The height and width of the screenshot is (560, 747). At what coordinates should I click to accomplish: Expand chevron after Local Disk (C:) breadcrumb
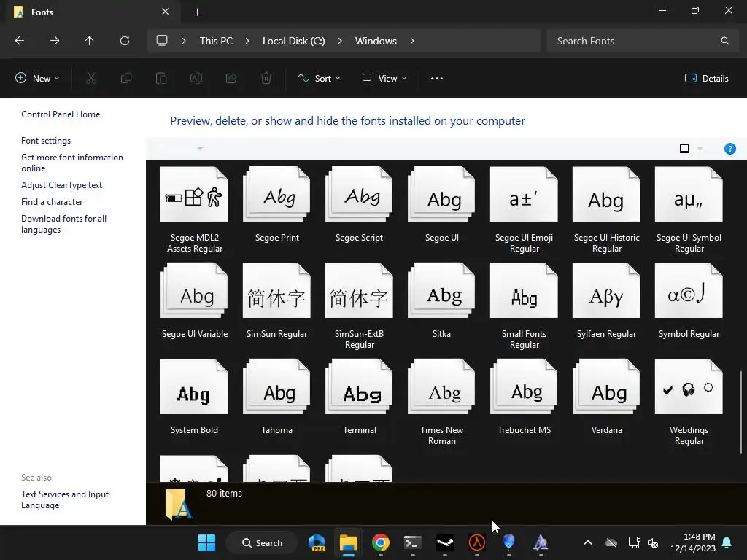340,41
